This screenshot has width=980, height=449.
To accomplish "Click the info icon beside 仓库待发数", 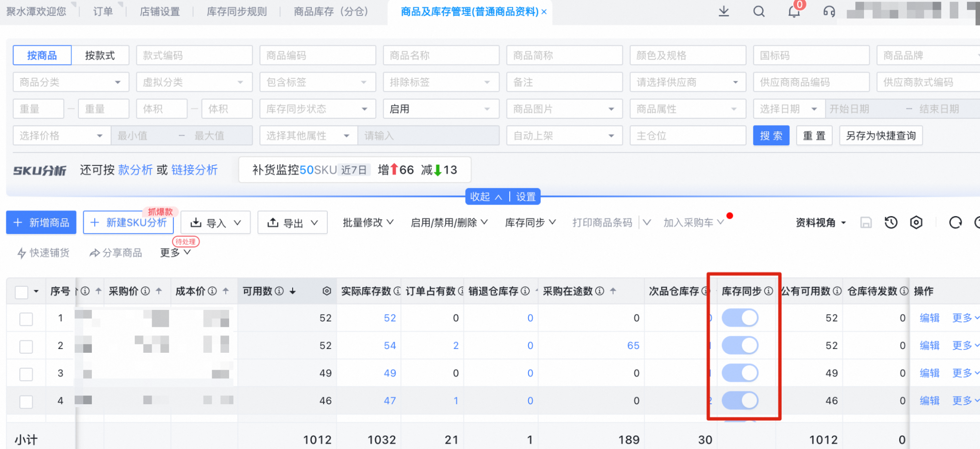I will point(904,291).
